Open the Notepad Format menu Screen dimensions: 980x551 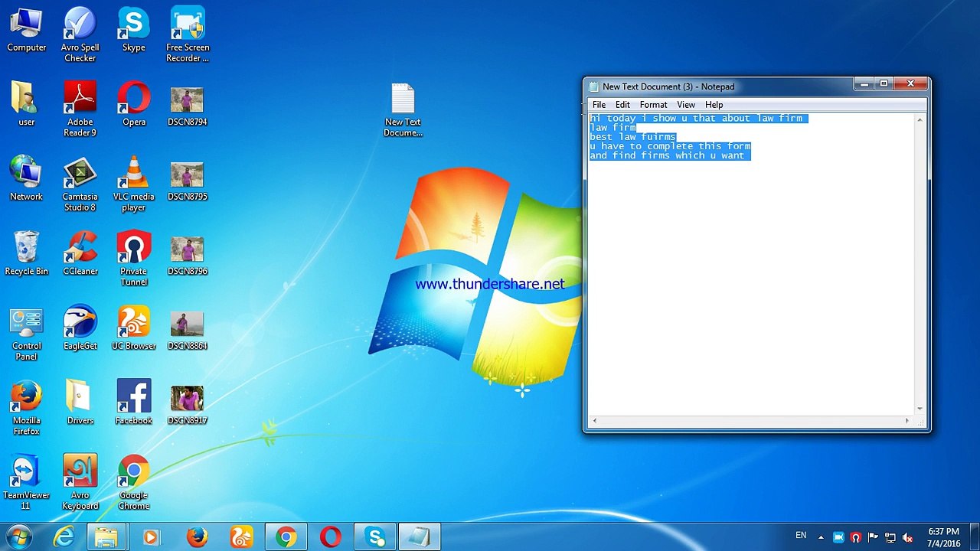[x=653, y=105]
